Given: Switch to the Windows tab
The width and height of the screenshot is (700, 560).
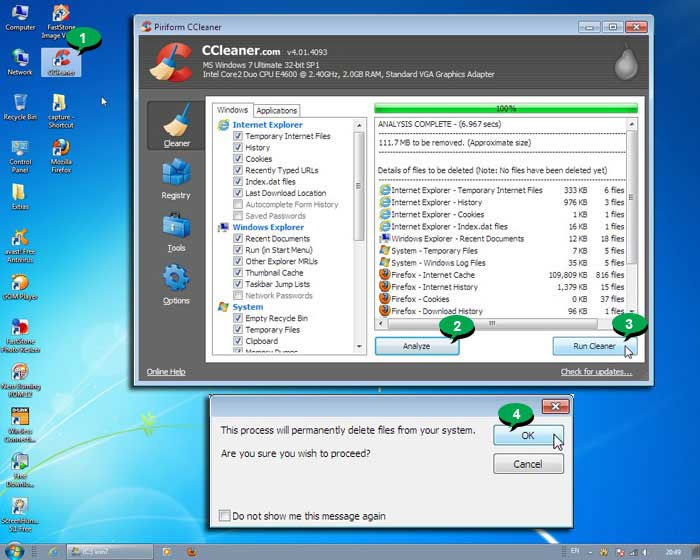Looking at the screenshot, I should [x=232, y=110].
